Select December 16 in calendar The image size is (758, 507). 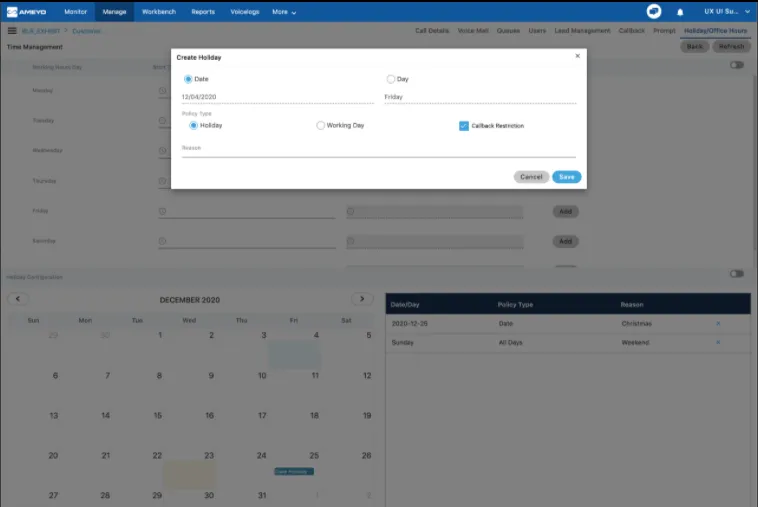(209, 415)
